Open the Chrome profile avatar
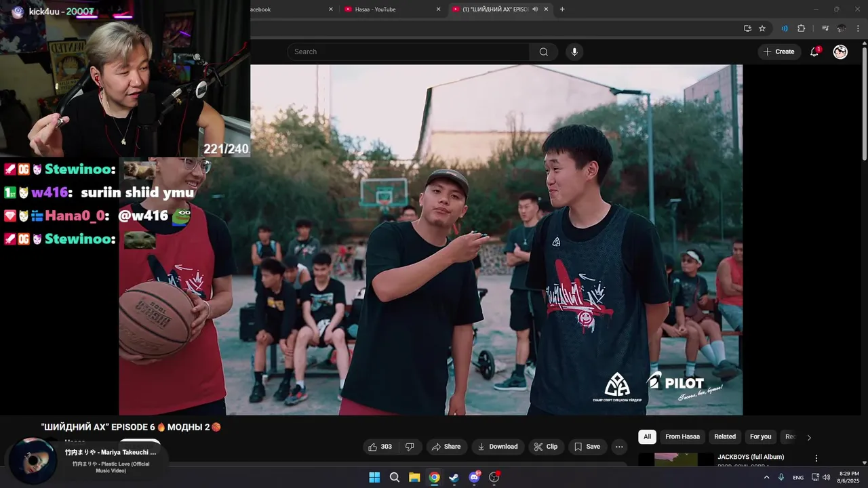Screen dimensions: 868x488 (x=842, y=28)
